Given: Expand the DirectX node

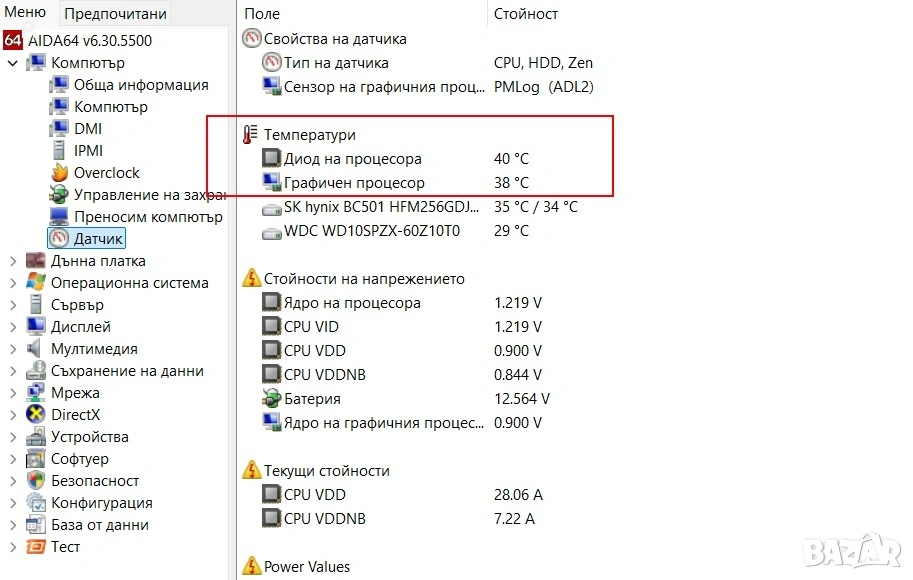Looking at the screenshot, I should (13, 415).
